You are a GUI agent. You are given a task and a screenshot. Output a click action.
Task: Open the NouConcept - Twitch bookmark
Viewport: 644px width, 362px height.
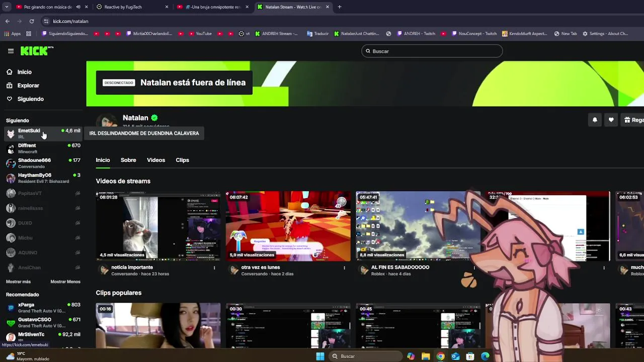click(474, 34)
